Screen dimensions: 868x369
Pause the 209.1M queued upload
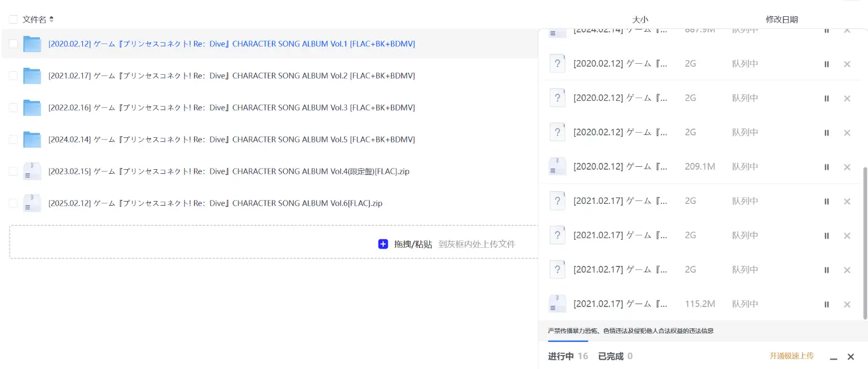pyautogui.click(x=826, y=167)
